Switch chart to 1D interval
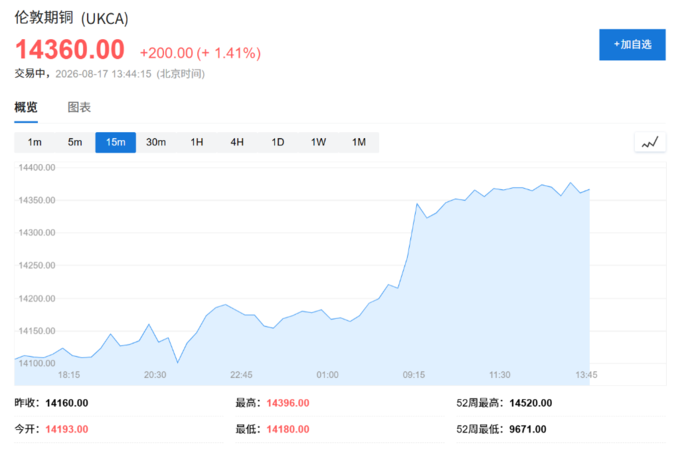Viewport: 680px width, 463px height. point(278,142)
